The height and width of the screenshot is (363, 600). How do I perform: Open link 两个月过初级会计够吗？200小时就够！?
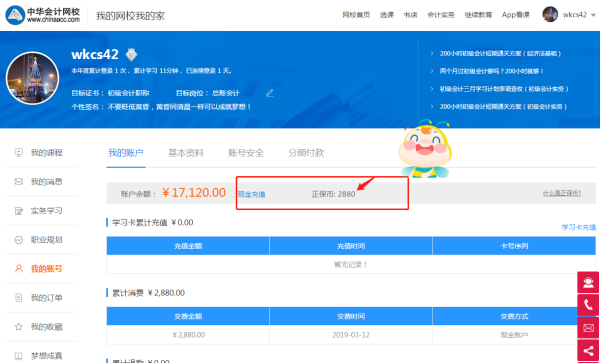click(x=492, y=71)
